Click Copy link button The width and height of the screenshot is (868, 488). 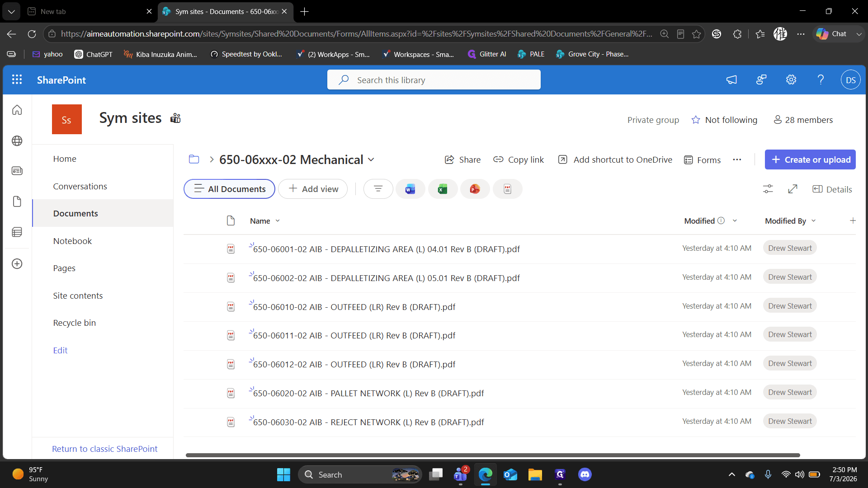pos(519,160)
